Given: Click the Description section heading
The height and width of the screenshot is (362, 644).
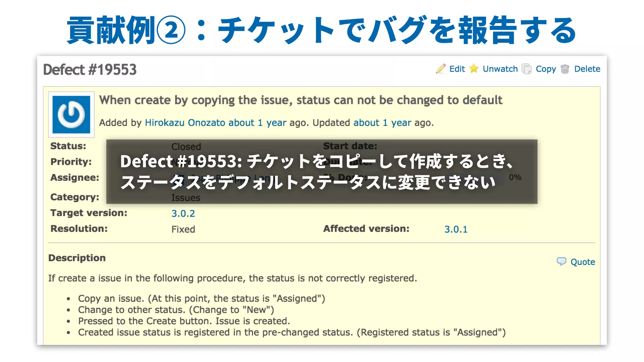Looking at the screenshot, I should [77, 258].
